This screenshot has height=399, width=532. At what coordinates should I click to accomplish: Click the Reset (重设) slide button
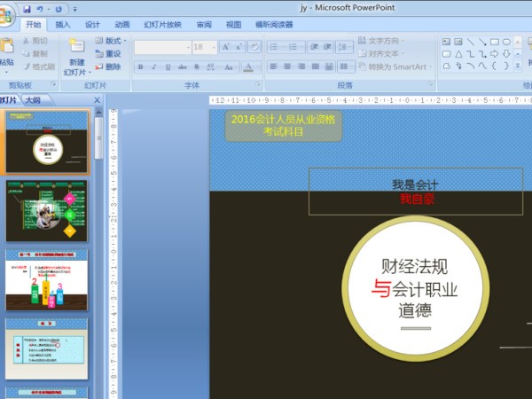point(108,53)
